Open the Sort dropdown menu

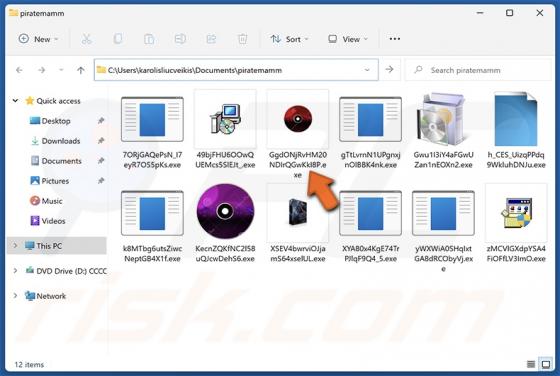click(289, 39)
